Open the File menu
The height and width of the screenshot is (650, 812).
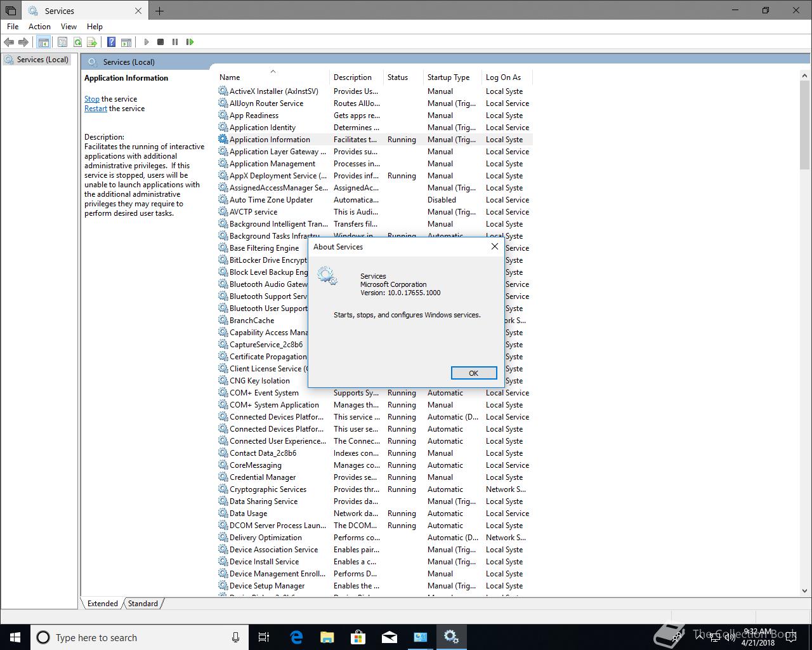click(x=13, y=27)
